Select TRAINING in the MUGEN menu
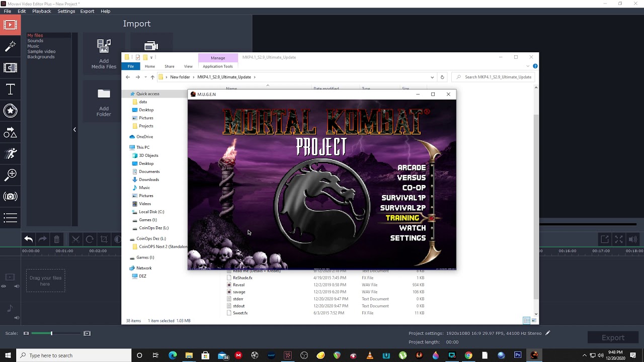The image size is (644, 362). pos(403,218)
